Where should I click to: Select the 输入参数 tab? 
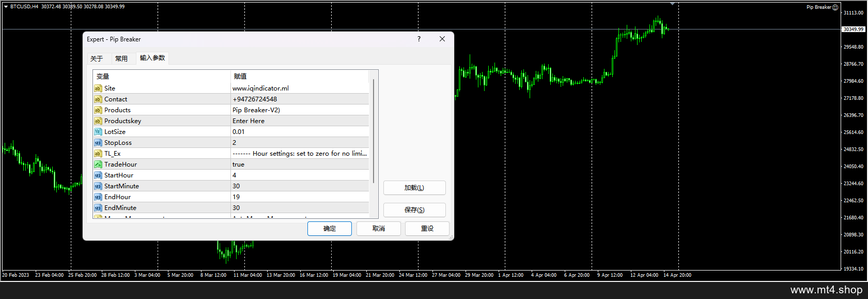click(x=152, y=58)
